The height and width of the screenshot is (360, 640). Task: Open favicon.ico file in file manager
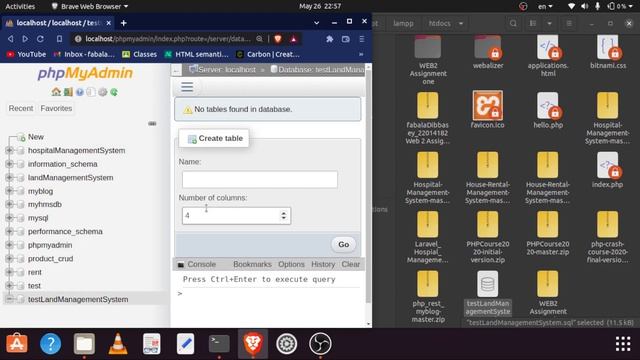click(487, 109)
